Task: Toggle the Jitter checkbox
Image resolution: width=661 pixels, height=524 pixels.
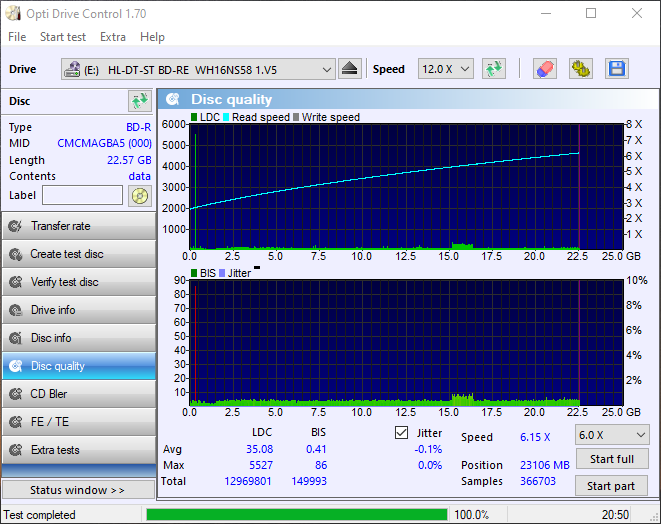Action: [402, 433]
